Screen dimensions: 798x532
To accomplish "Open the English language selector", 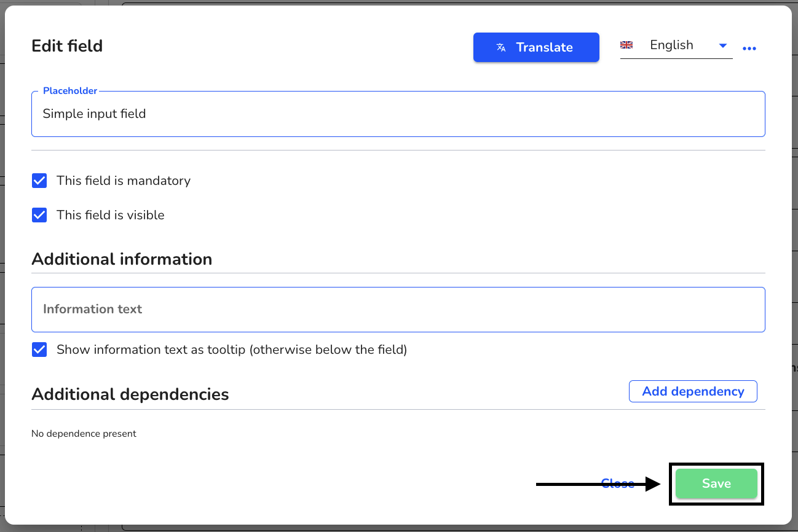I will click(676, 45).
